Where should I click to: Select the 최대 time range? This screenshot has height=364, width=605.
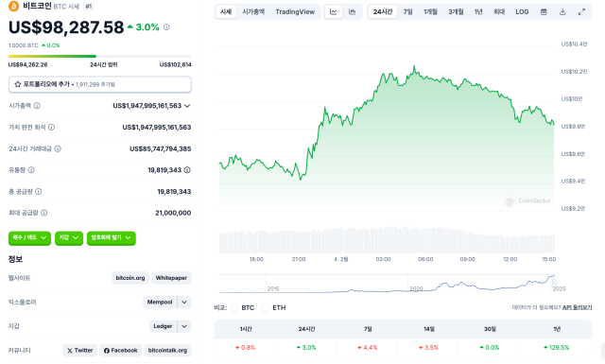point(499,12)
